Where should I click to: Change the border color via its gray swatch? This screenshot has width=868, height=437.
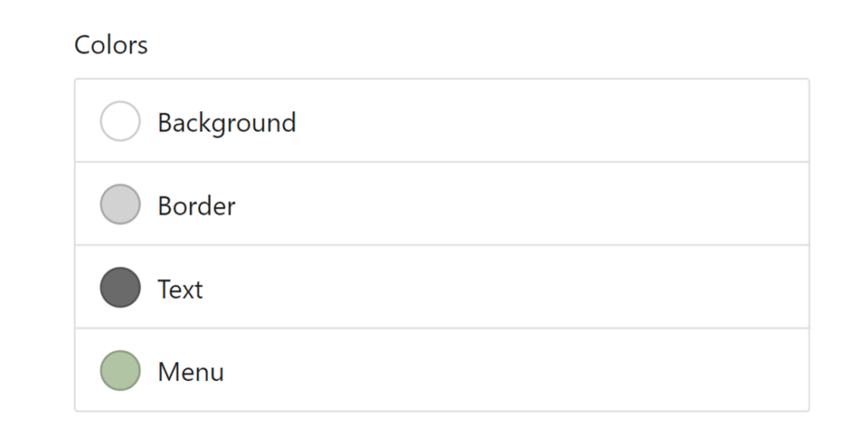[120, 204]
